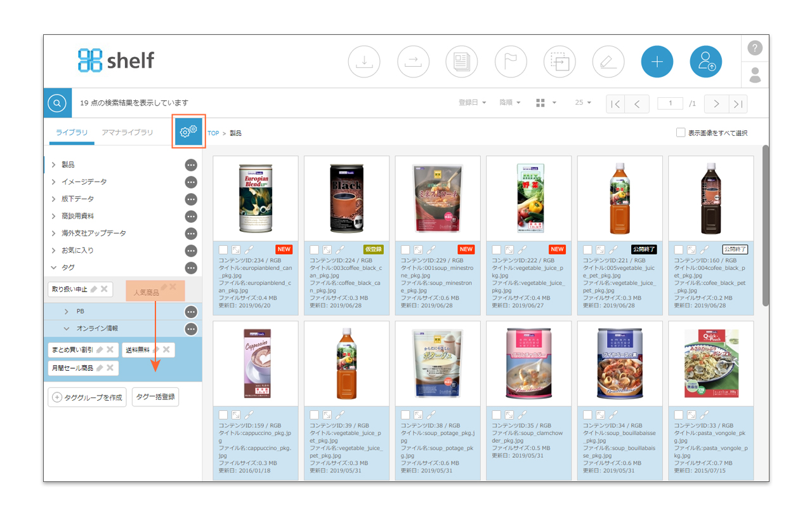
Task: Click the page number input field
Action: click(x=670, y=103)
